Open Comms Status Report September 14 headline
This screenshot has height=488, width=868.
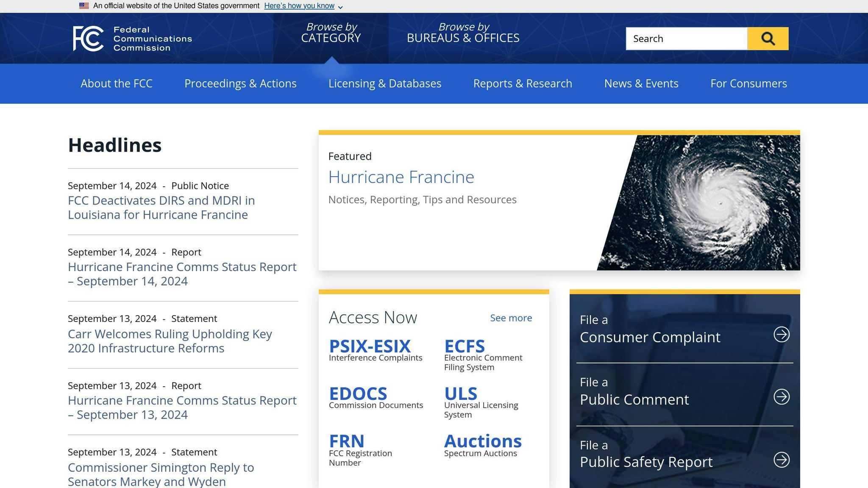(x=182, y=274)
